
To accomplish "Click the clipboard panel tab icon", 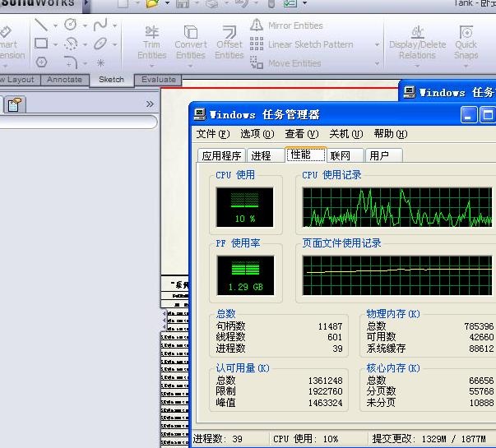I will (15, 104).
